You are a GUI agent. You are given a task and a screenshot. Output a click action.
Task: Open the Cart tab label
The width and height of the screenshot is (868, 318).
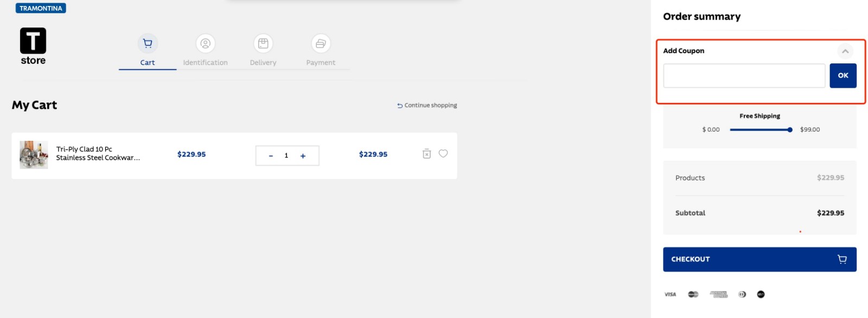(x=148, y=63)
